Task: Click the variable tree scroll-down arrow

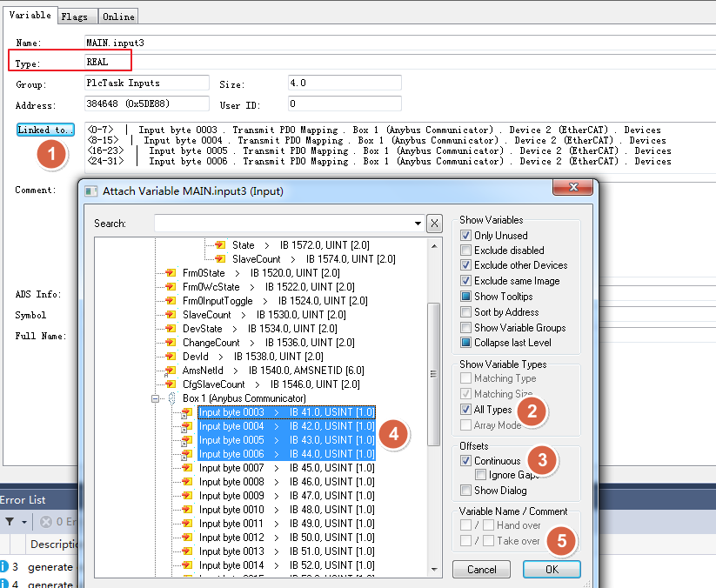Action: click(434, 569)
